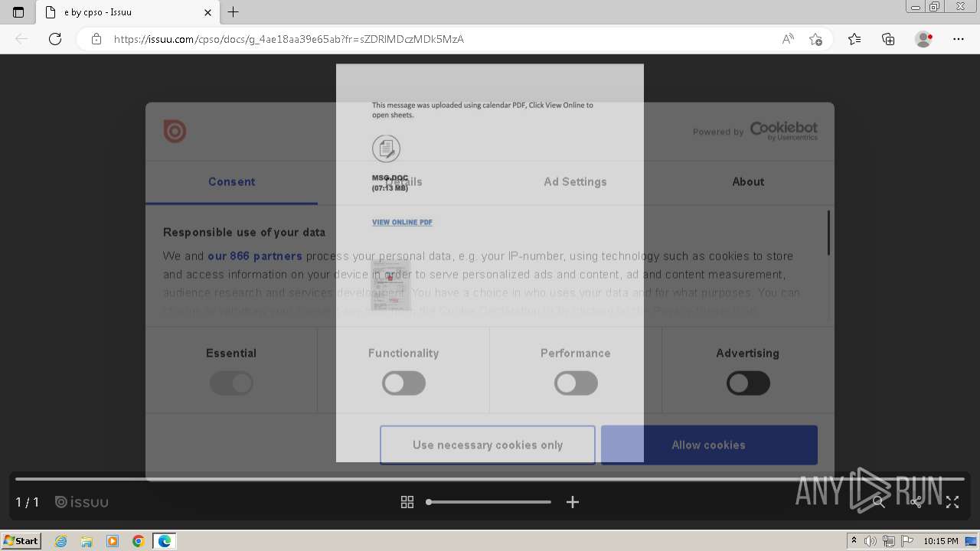Toggle the Advertising cookies switch

[748, 383]
